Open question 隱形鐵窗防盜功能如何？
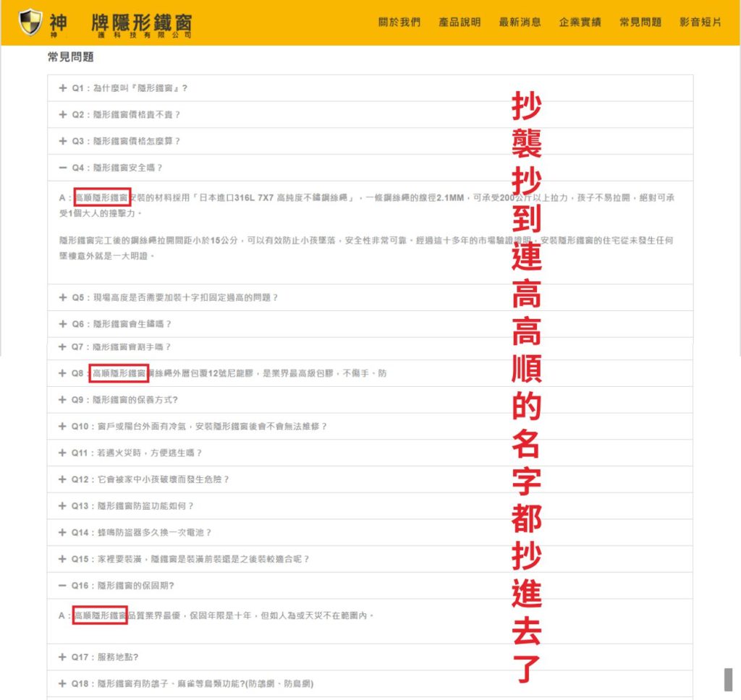Viewport: 741px width, 700px height. 145,505
